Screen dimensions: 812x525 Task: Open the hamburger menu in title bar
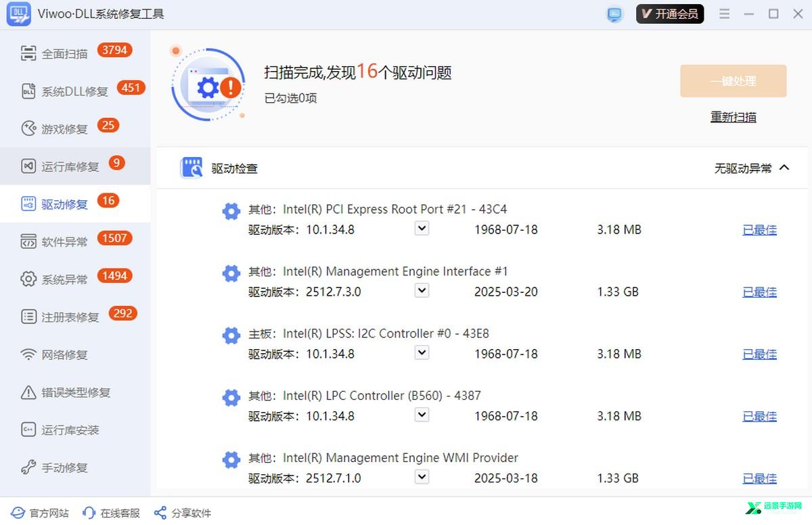[x=725, y=14]
